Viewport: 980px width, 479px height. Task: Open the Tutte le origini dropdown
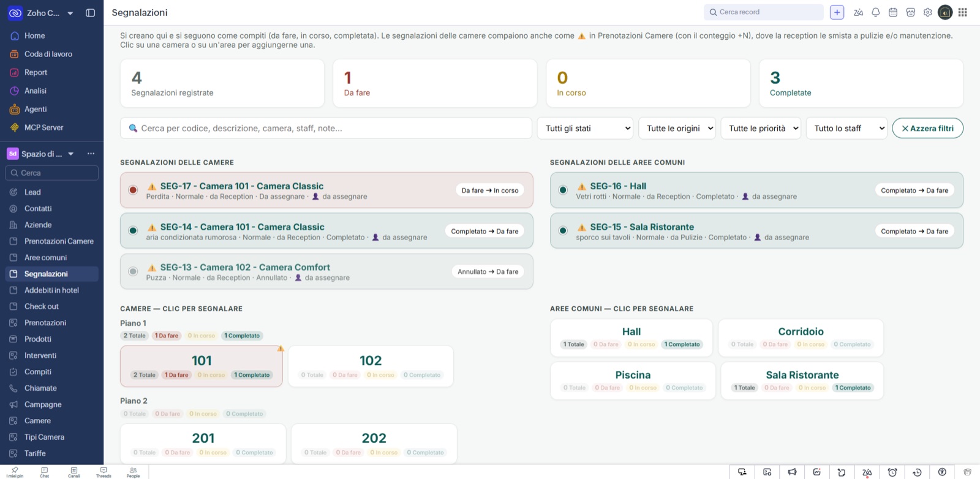pos(677,128)
